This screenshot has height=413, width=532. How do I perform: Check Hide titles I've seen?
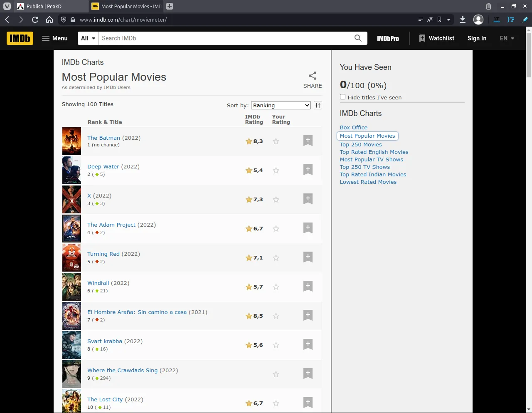pos(343,97)
